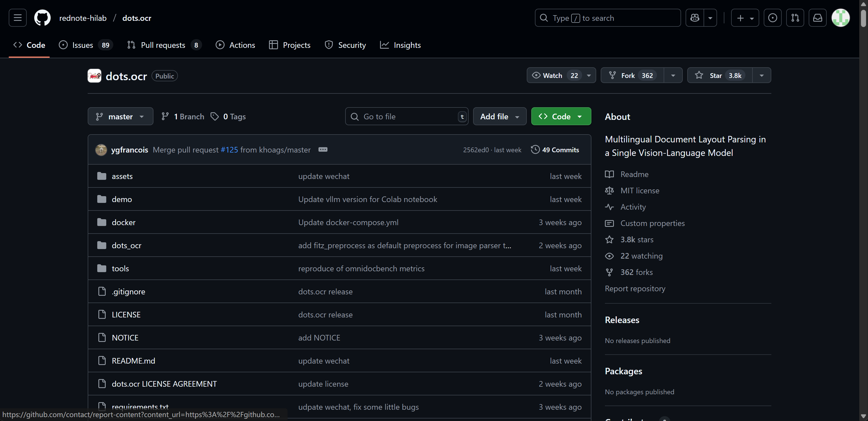
Task: Toggle Watch on this repository
Action: (553, 76)
